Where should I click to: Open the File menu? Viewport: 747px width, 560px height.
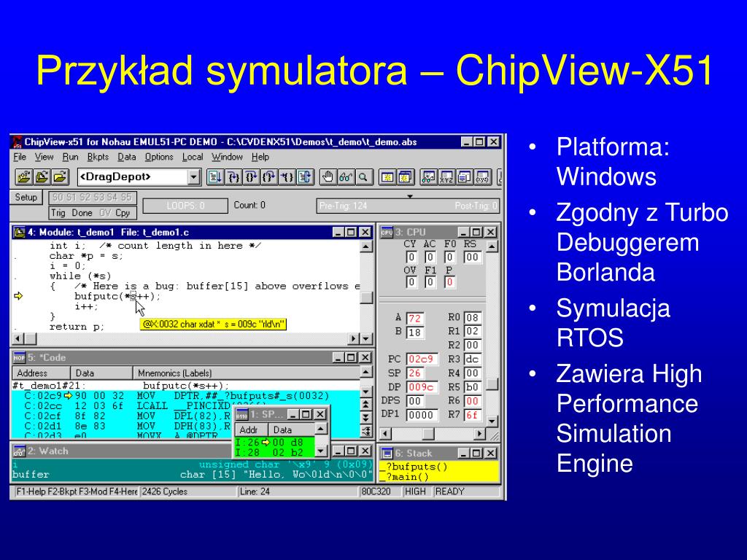pyautogui.click(x=20, y=157)
